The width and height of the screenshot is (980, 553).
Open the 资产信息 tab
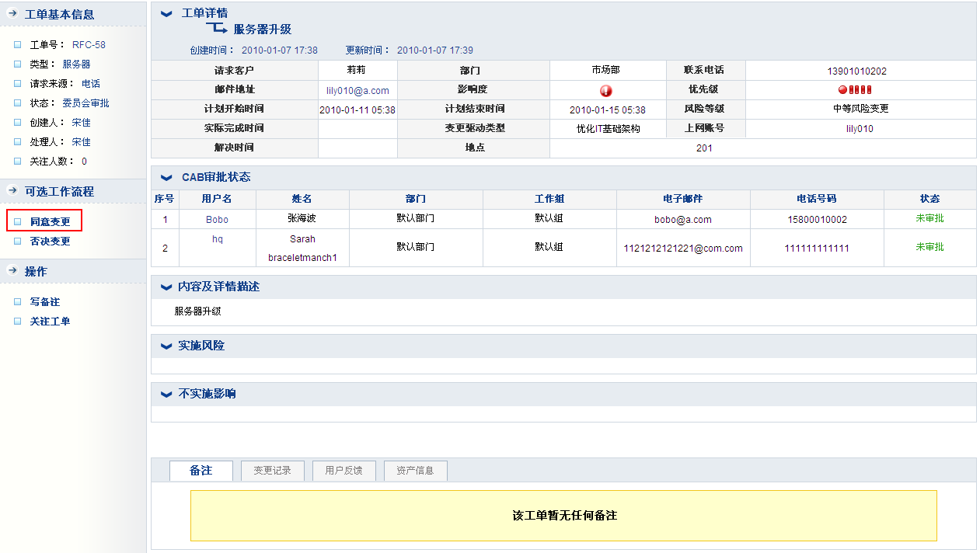pos(415,471)
